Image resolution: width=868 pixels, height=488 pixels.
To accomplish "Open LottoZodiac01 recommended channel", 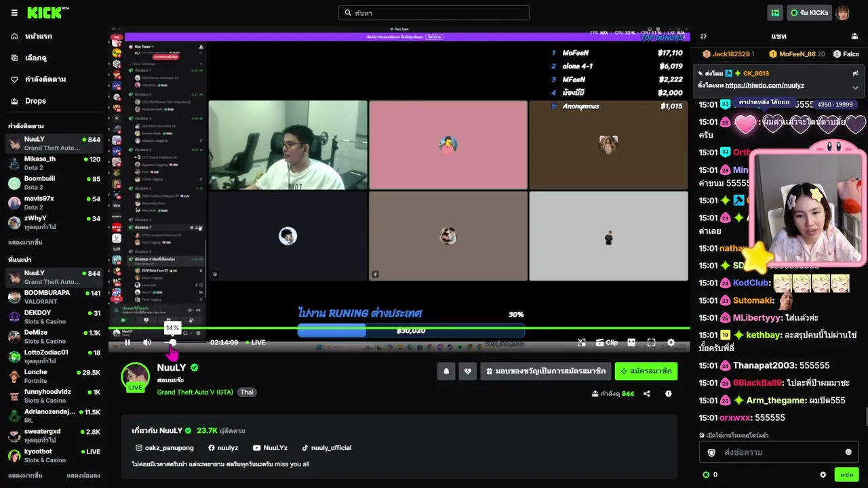I will [x=54, y=356].
